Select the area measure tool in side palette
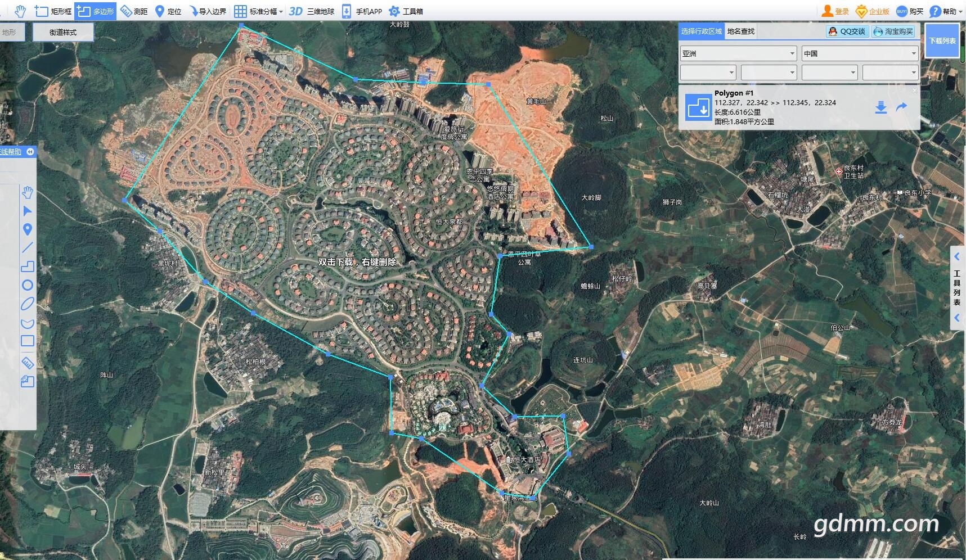966x560 pixels. (x=27, y=381)
